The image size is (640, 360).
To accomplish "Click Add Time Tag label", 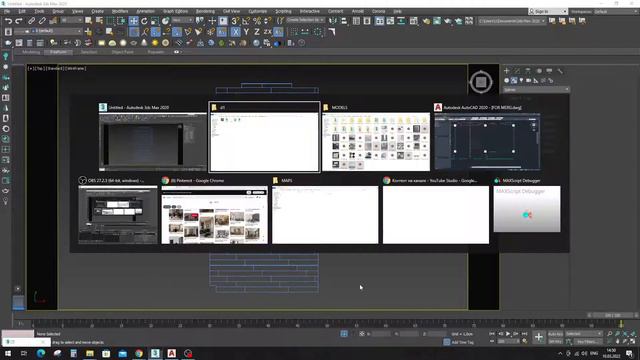I will (462, 342).
